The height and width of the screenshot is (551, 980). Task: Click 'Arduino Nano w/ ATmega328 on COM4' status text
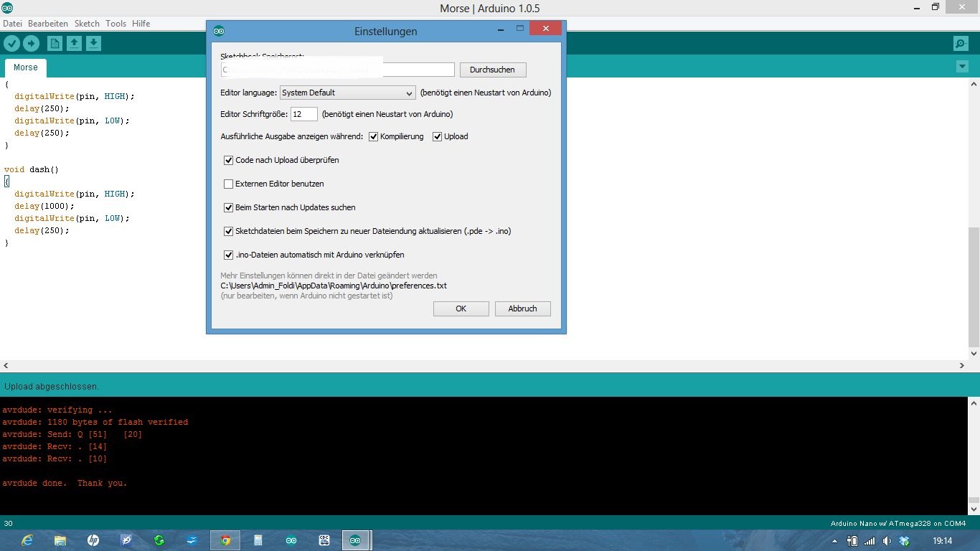tap(898, 524)
